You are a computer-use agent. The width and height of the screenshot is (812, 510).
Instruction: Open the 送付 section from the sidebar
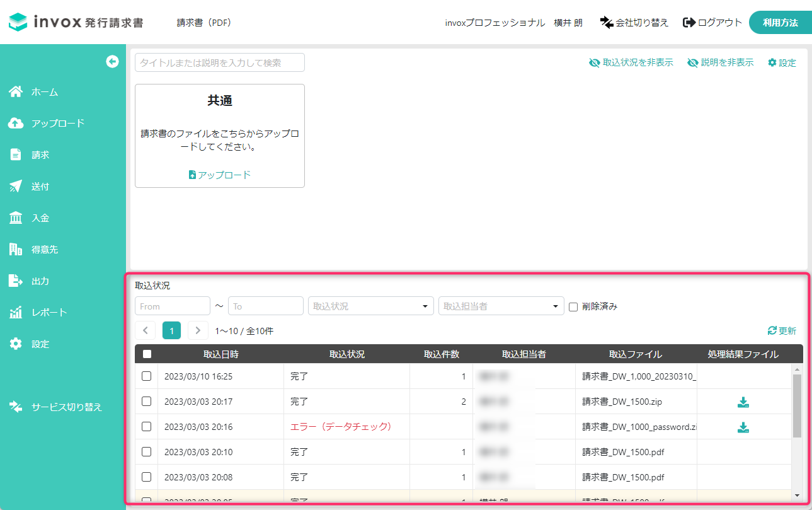pos(38,186)
